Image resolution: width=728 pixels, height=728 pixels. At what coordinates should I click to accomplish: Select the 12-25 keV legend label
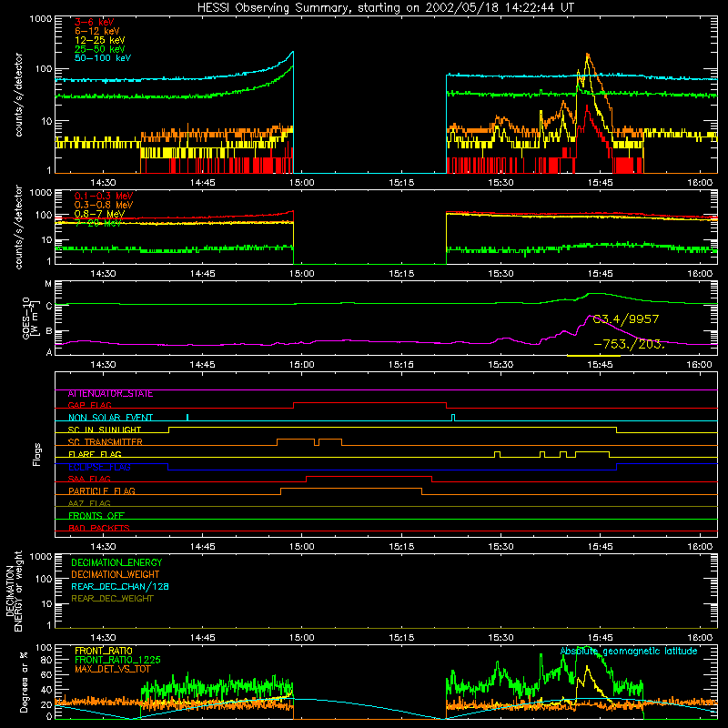(100, 40)
